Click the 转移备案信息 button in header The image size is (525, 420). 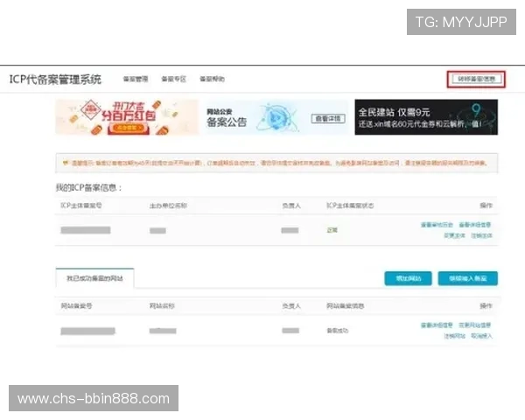click(x=477, y=80)
